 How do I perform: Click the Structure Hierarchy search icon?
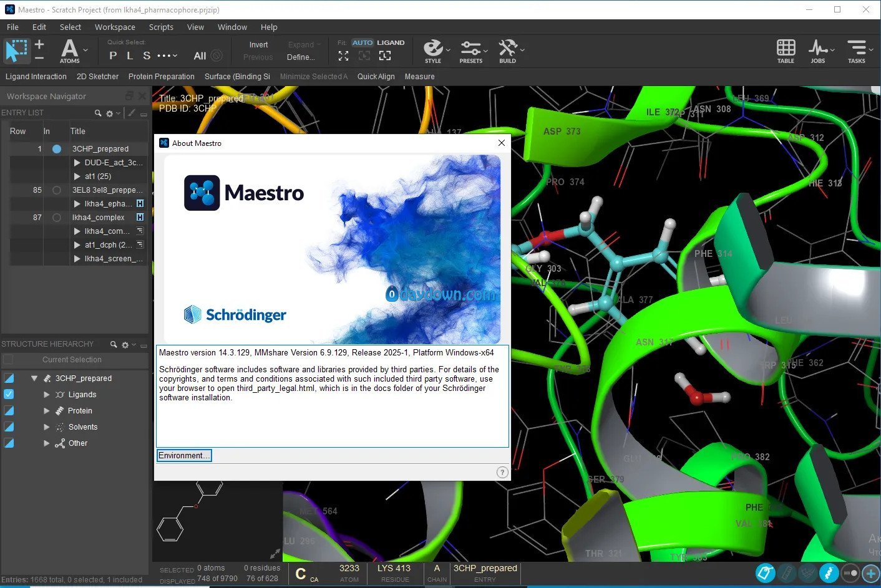click(x=114, y=344)
